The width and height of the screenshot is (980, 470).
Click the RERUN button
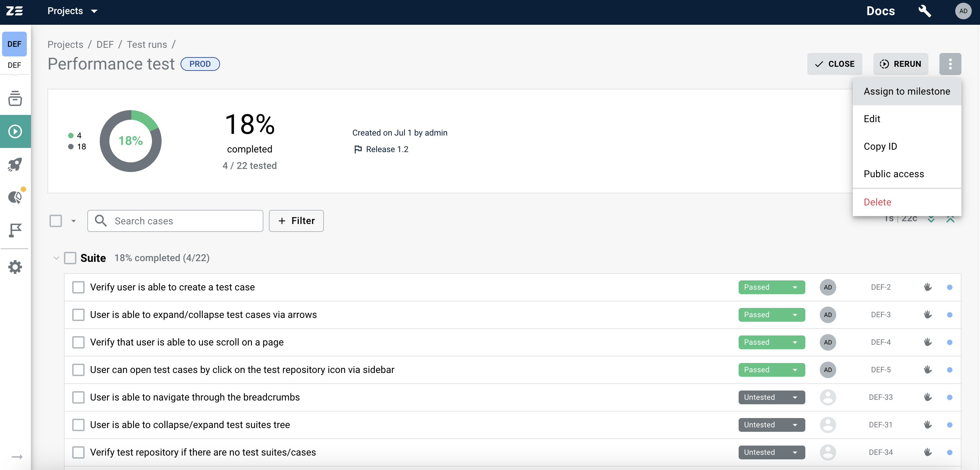click(901, 64)
